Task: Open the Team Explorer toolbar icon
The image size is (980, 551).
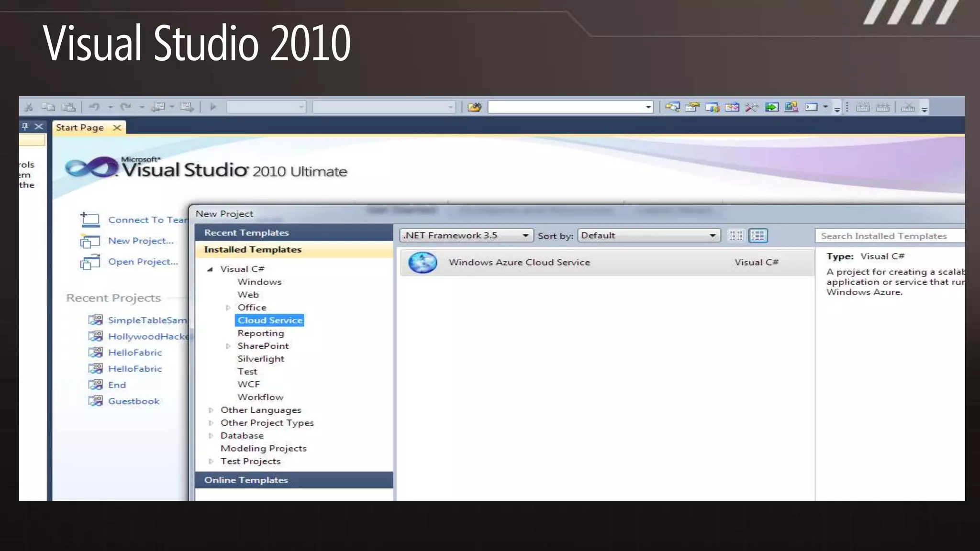Action: coord(712,107)
